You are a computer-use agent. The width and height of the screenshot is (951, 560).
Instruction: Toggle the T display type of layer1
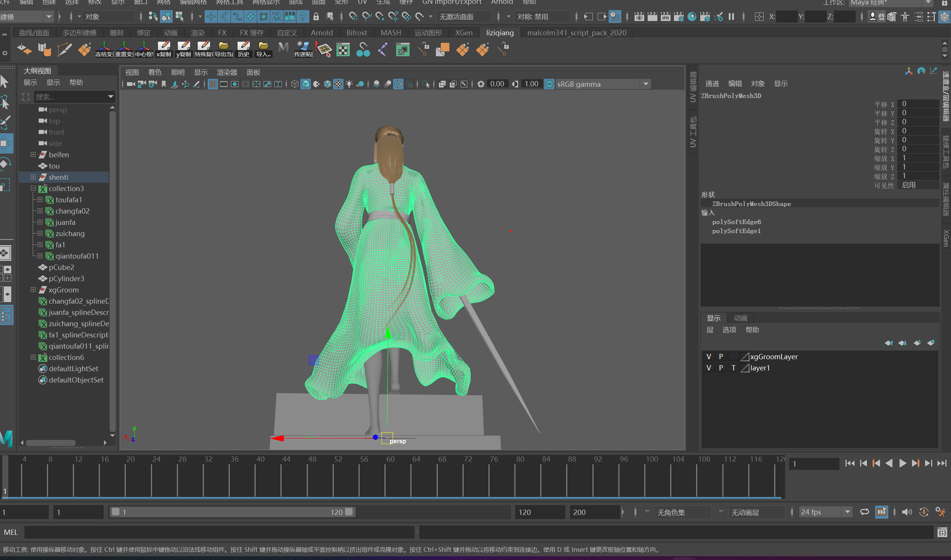point(733,368)
